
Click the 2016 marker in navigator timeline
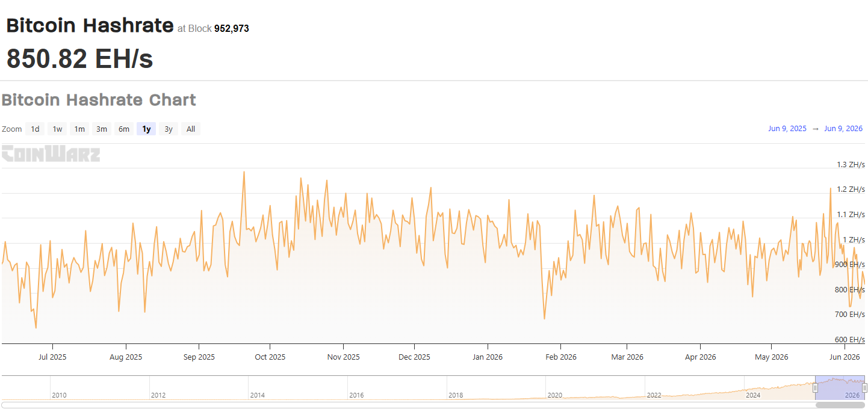point(356,395)
